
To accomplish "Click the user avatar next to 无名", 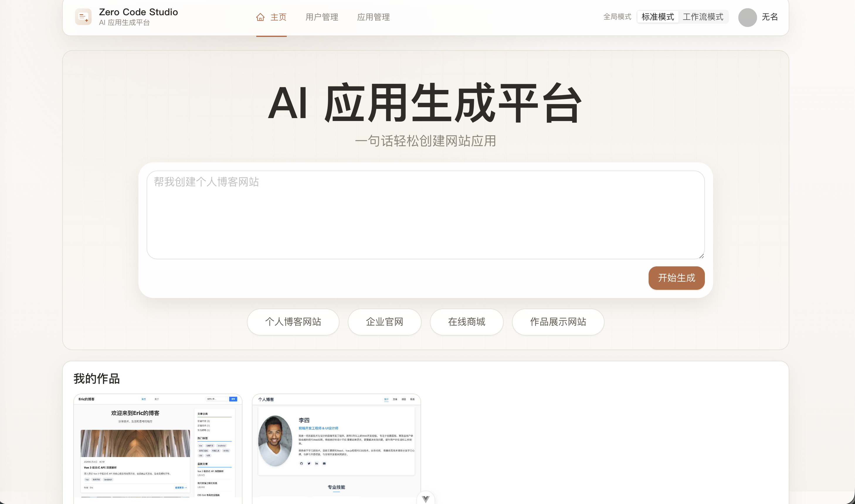I will 747,17.
